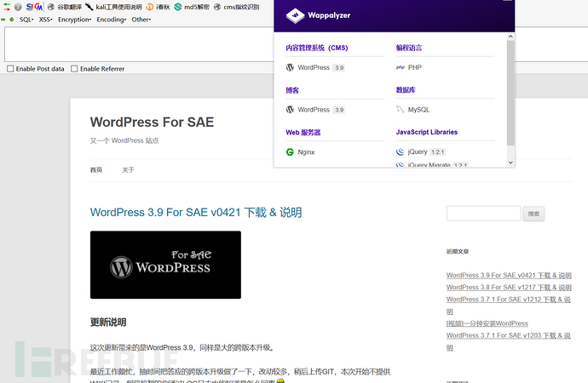The width and height of the screenshot is (588, 383).
Task: Click the 数据库 category heading
Action: click(406, 90)
